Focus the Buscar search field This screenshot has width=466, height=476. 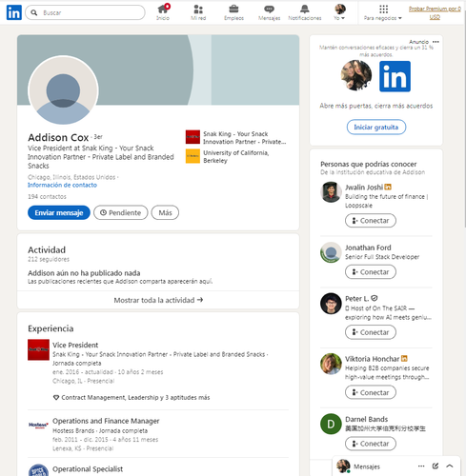coord(85,12)
